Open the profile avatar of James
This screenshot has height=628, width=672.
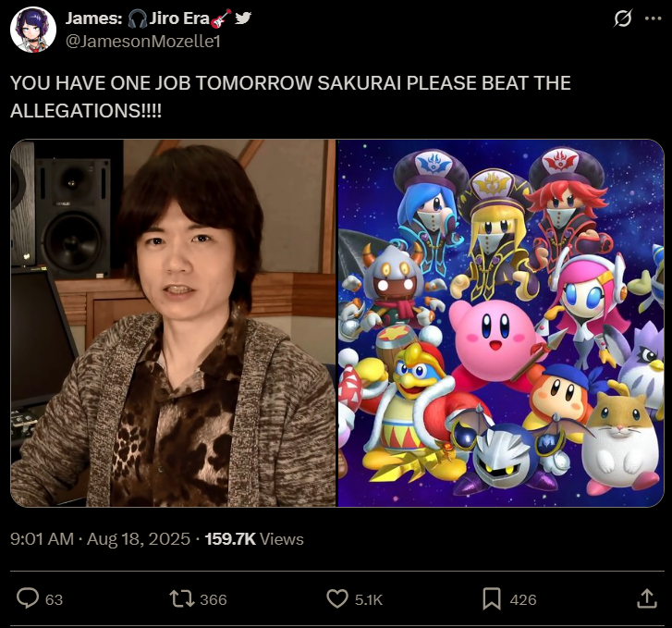click(x=33, y=30)
